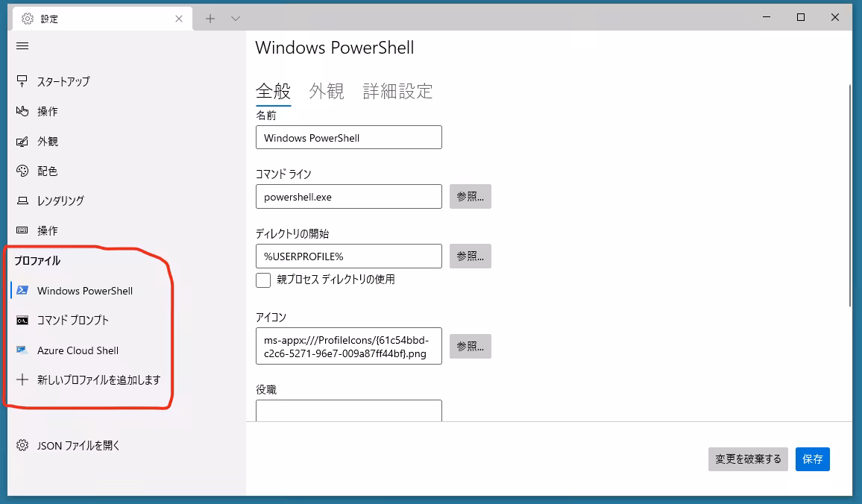Open the new tab dropdown chevron

pos(236,19)
